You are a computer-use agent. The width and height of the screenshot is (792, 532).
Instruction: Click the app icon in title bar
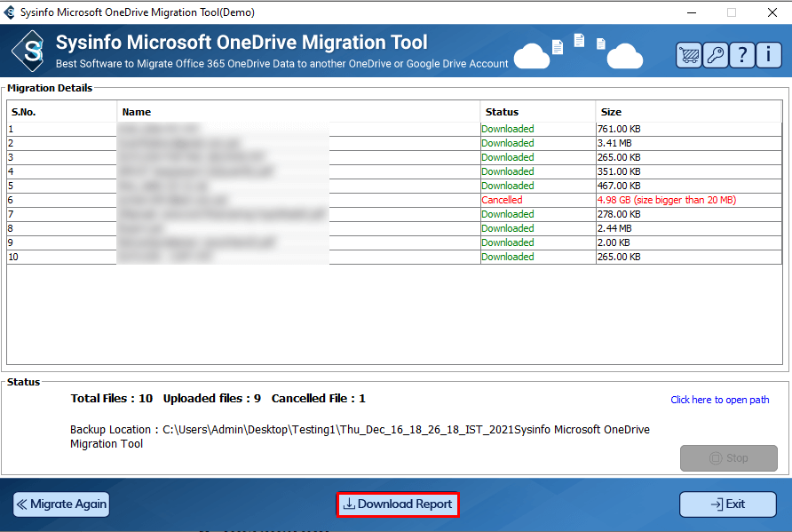(x=11, y=12)
